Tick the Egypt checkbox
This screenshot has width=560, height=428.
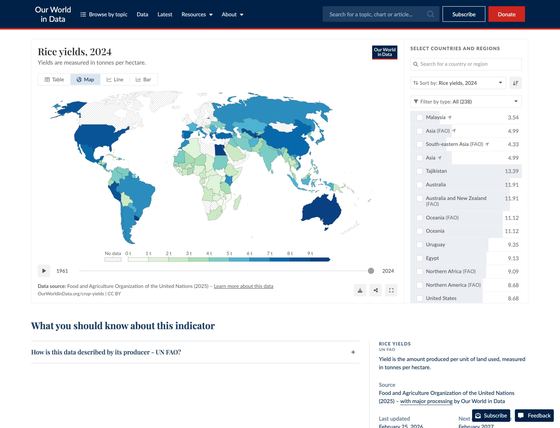click(420, 258)
